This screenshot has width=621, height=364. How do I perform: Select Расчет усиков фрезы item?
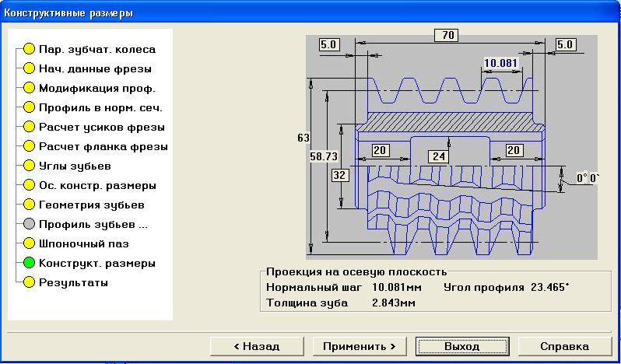tap(102, 128)
